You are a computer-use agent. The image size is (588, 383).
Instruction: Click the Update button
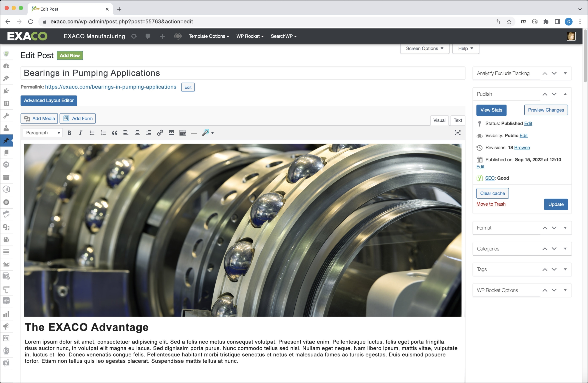556,204
